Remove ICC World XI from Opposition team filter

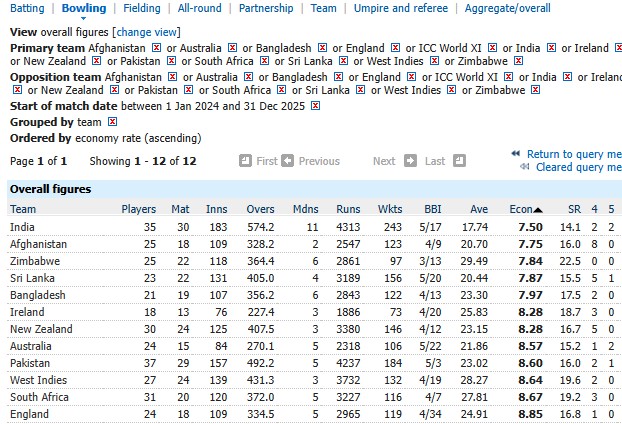click(x=509, y=77)
